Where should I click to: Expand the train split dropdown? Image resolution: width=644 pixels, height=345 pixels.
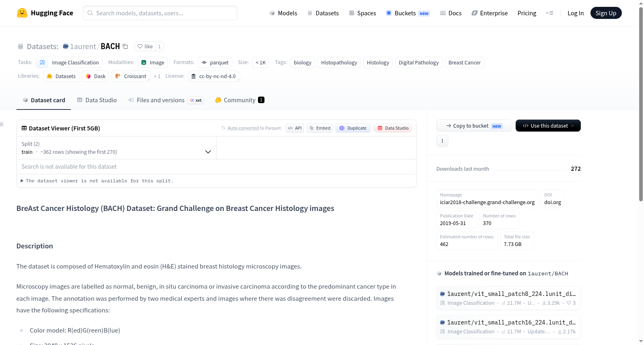116,148
